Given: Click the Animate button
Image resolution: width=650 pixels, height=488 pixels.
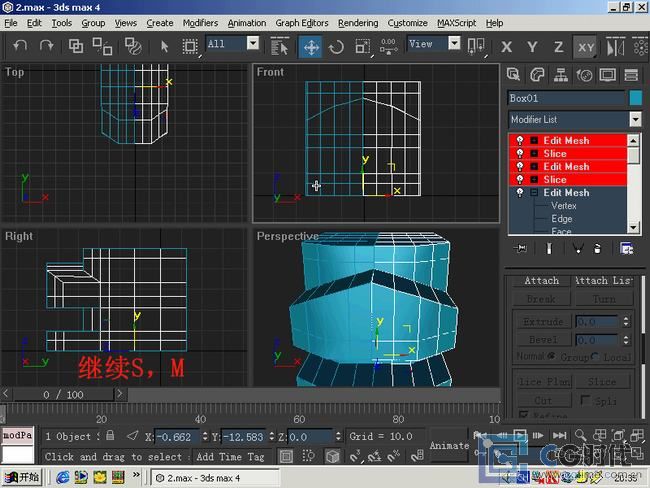Looking at the screenshot, I should 449,446.
